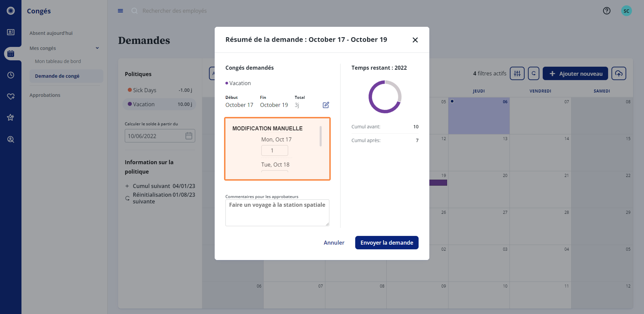Click the Cumul après value 7
This screenshot has height=314, width=644.
[417, 140]
